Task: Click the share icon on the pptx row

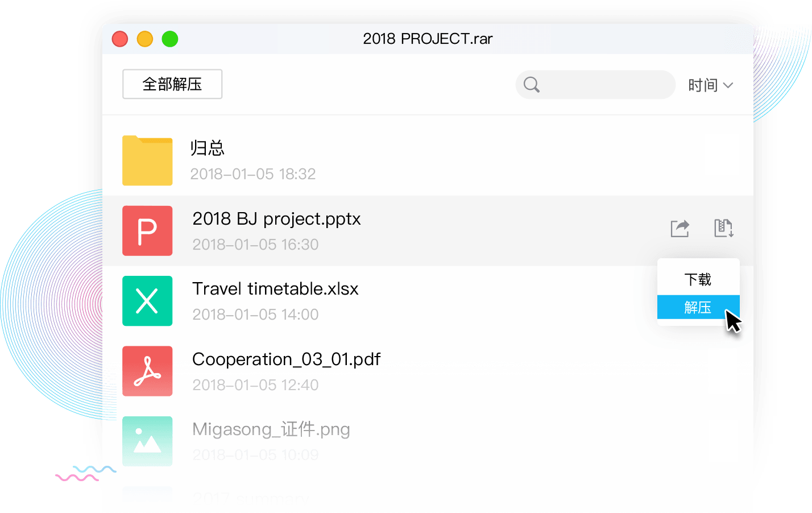Action: click(x=680, y=229)
